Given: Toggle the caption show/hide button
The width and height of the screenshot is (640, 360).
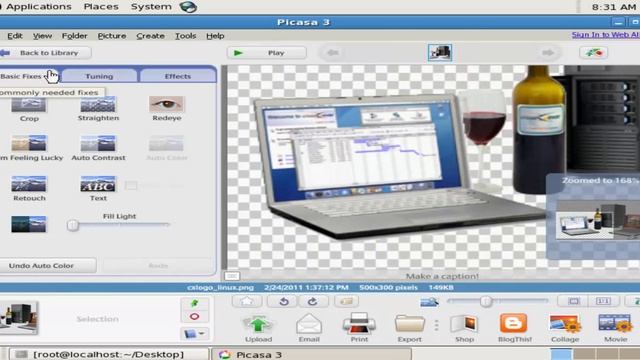Looking at the screenshot, I should 232,276.
